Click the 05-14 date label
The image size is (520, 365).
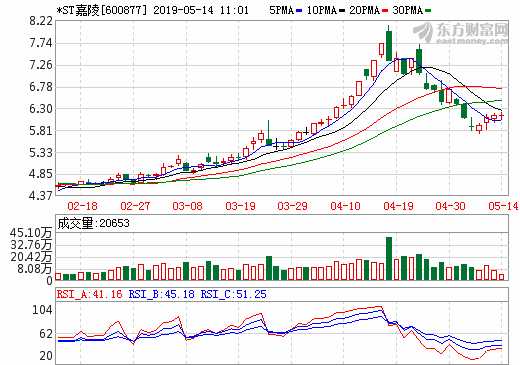pyautogui.click(x=503, y=206)
